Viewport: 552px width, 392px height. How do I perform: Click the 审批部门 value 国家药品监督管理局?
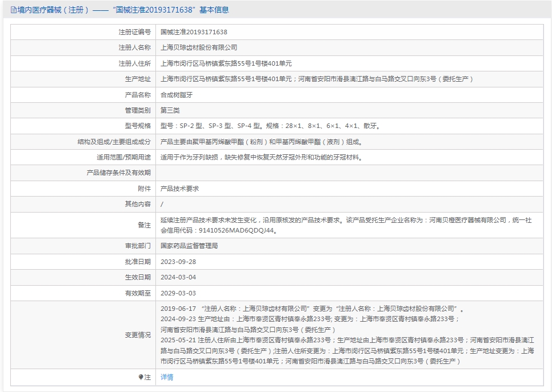pyautogui.click(x=189, y=246)
